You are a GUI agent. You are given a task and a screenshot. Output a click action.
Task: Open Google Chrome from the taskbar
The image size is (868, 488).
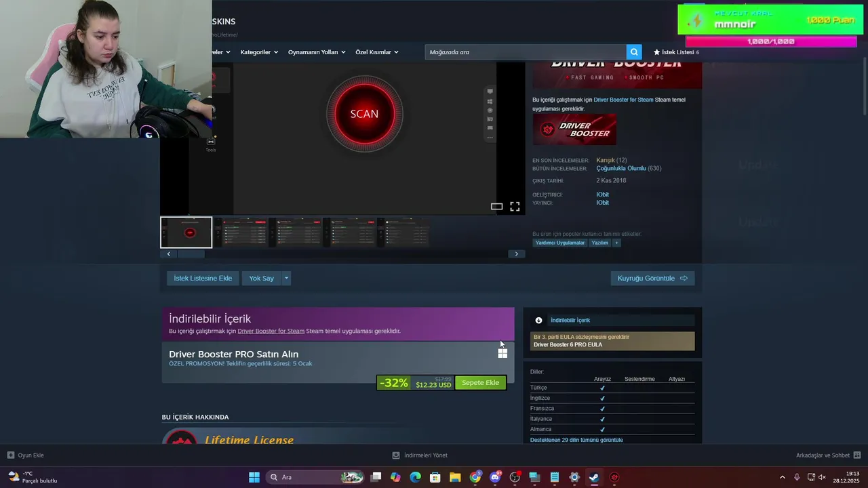point(475,477)
